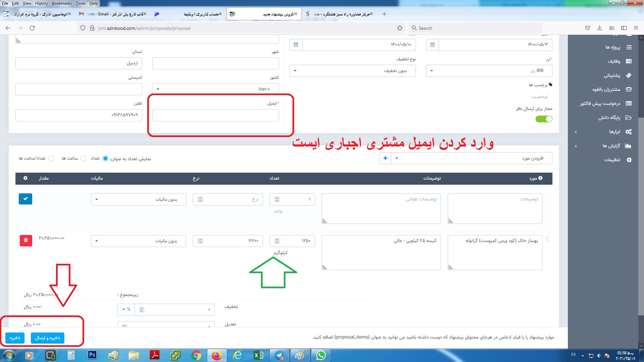Click the city (شهر) input field
Viewport: 644px width, 362px height.
point(216,63)
